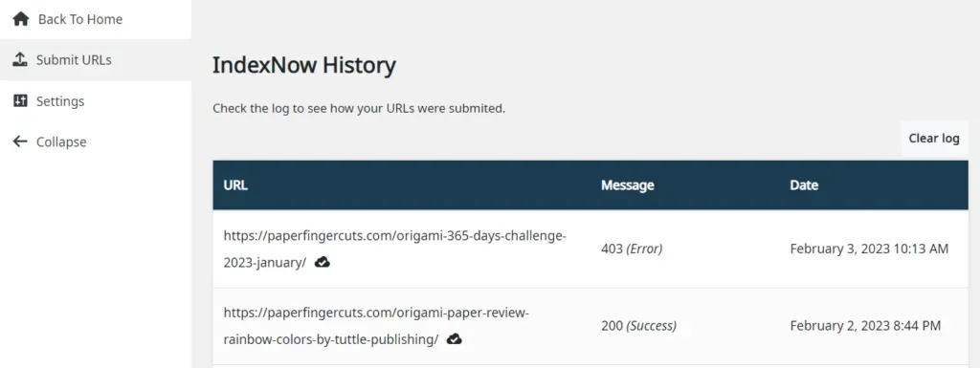
Task: Open the Back To Home menu item
Action: point(96,19)
